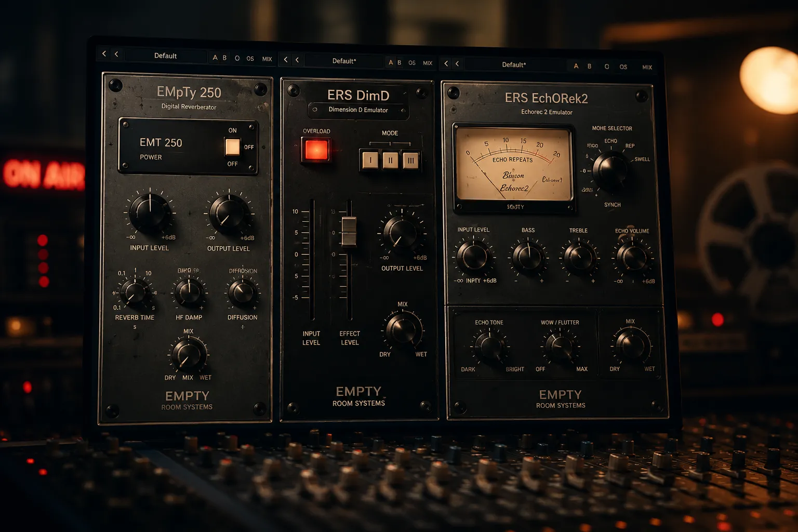The height and width of the screenshot is (532, 798).
Task: Click second preset arrow on ERS EchORek2
Action: coord(457,64)
